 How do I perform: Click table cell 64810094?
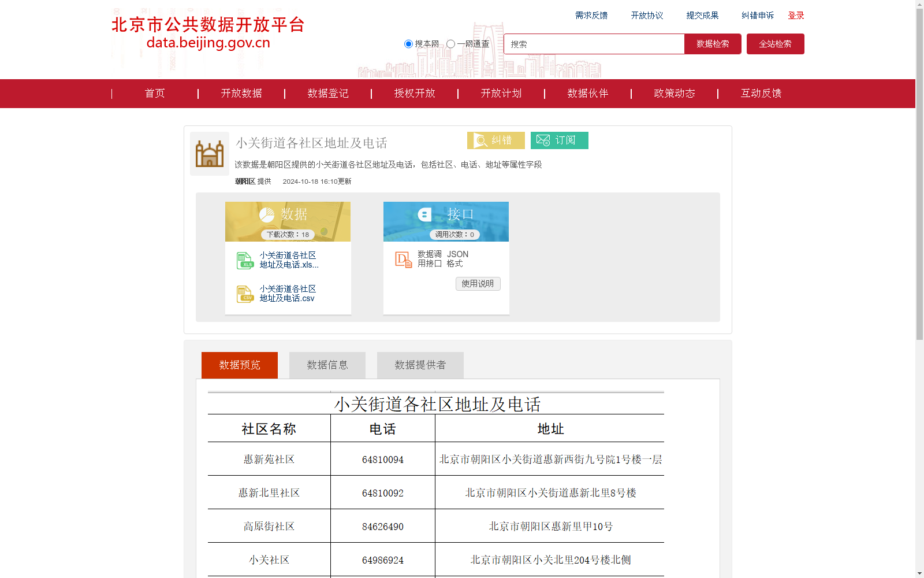[383, 460]
